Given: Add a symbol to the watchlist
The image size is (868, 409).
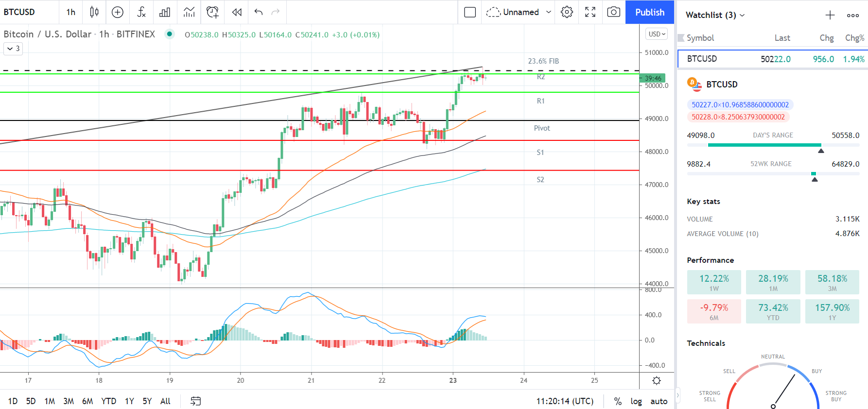Looking at the screenshot, I should pos(830,15).
